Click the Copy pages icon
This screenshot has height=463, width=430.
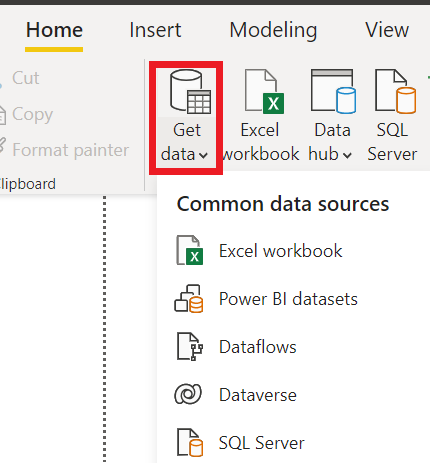tap(3, 115)
